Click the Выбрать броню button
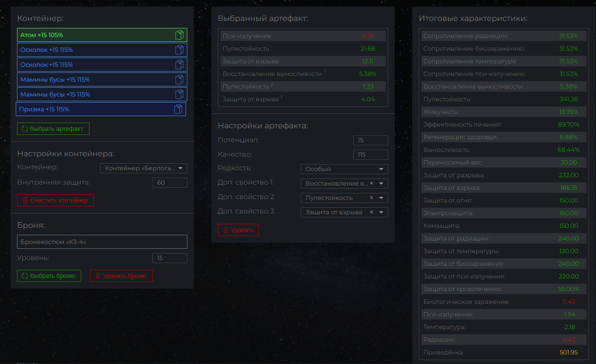Viewport: 596px width, 364px height. point(49,276)
